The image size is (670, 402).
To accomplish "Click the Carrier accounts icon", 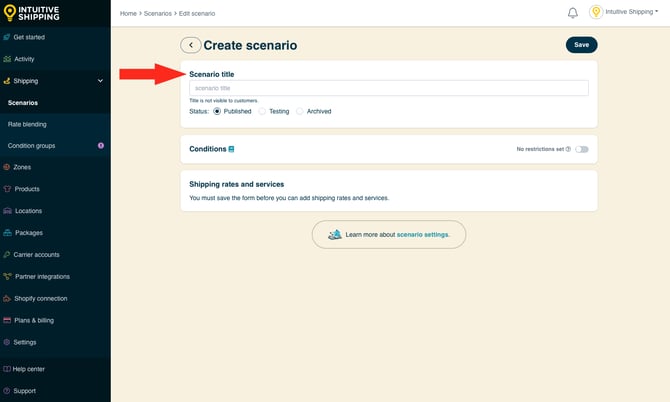I will [7, 255].
